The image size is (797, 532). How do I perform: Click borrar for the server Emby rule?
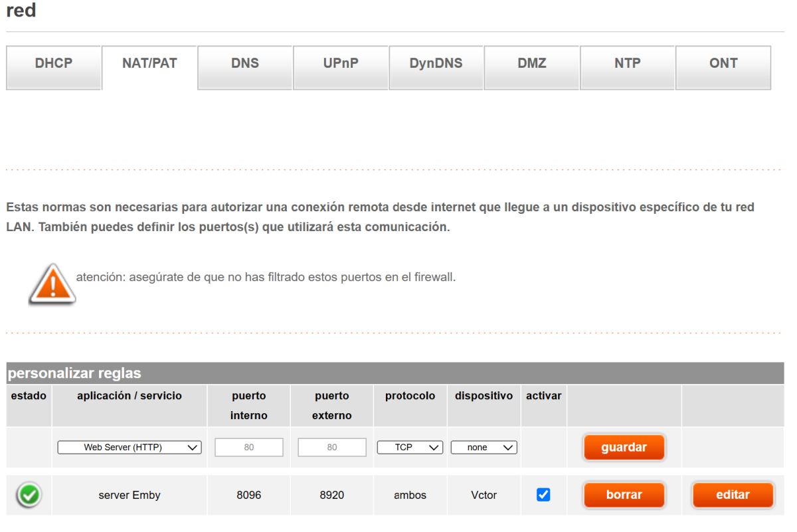pyautogui.click(x=624, y=495)
